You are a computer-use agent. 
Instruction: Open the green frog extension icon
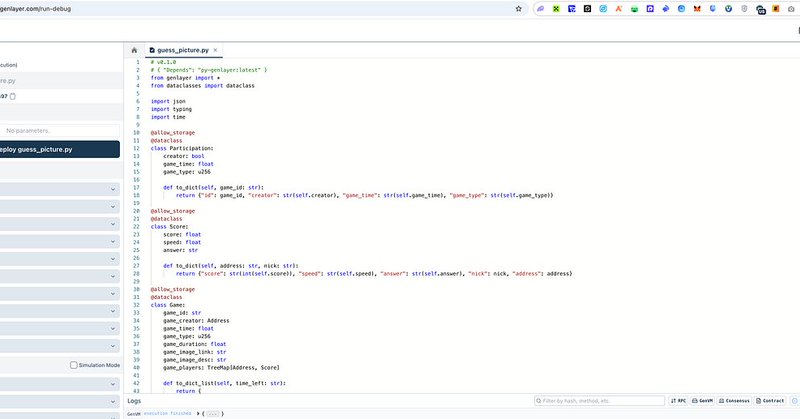[x=634, y=9]
